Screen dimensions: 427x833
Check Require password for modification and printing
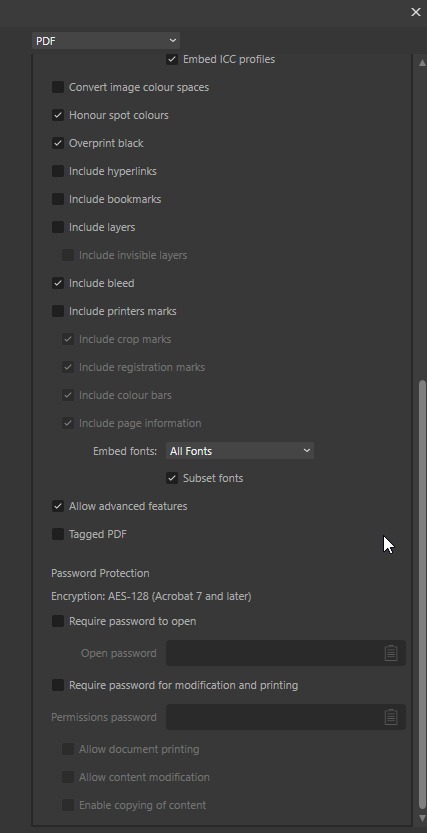tap(58, 685)
